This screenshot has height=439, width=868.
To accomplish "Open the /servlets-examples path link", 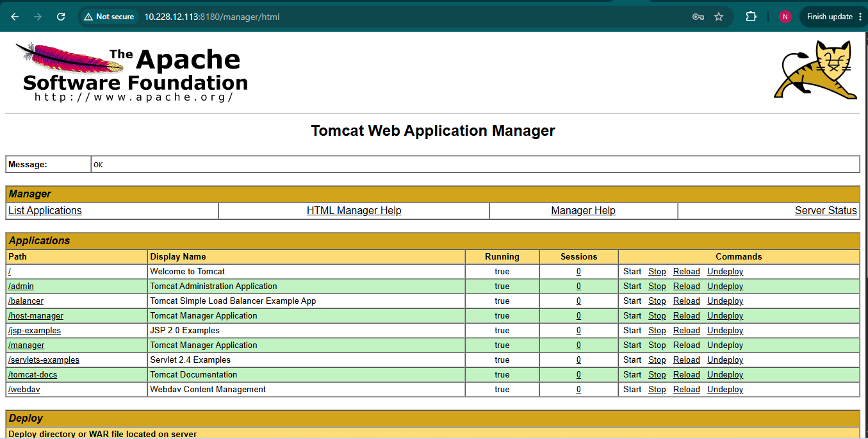I will pos(44,360).
